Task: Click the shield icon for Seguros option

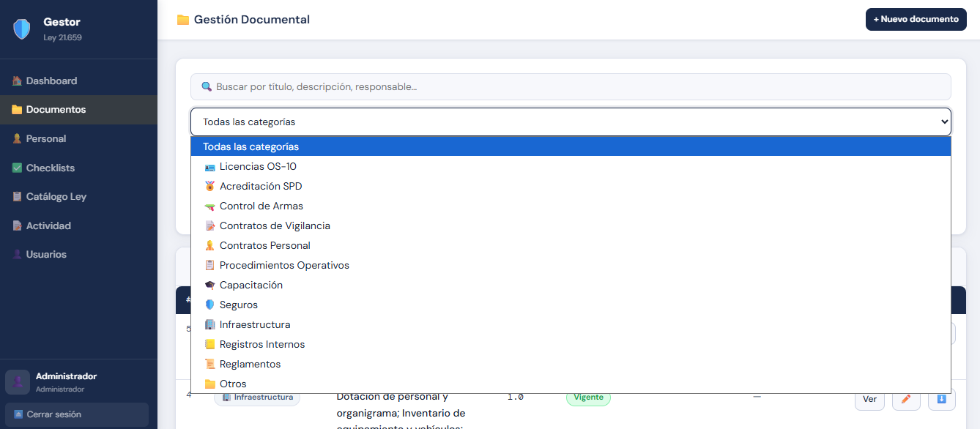Action: (x=210, y=305)
